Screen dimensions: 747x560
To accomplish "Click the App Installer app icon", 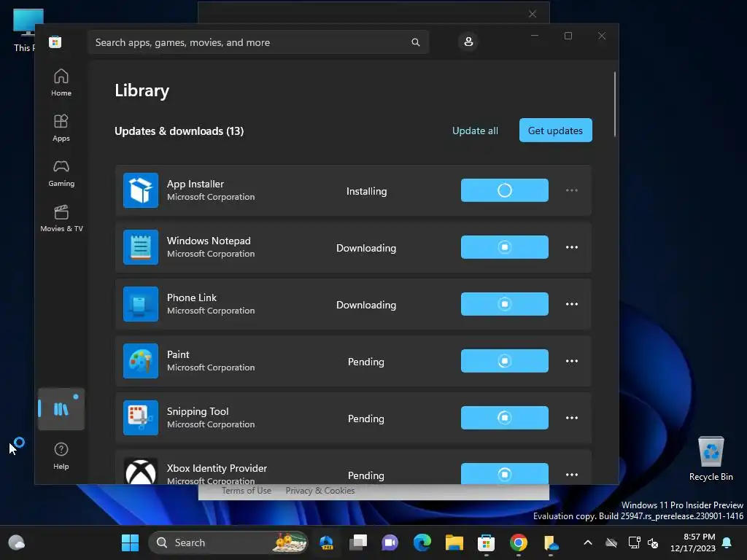I will (x=141, y=190).
